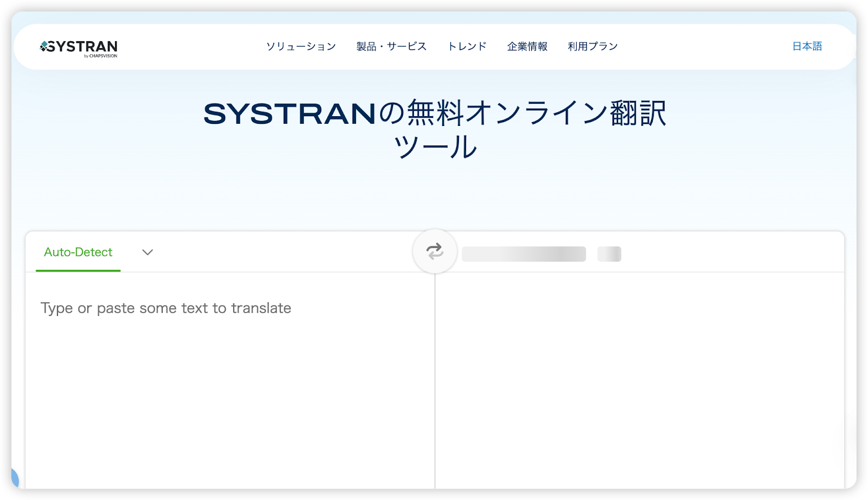Open the トレンド menu
Image resolution: width=868 pixels, height=500 pixels.
pos(467,47)
